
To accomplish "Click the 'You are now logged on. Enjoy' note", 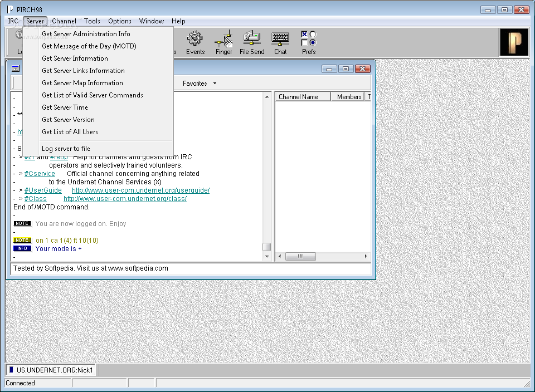I will 81,224.
